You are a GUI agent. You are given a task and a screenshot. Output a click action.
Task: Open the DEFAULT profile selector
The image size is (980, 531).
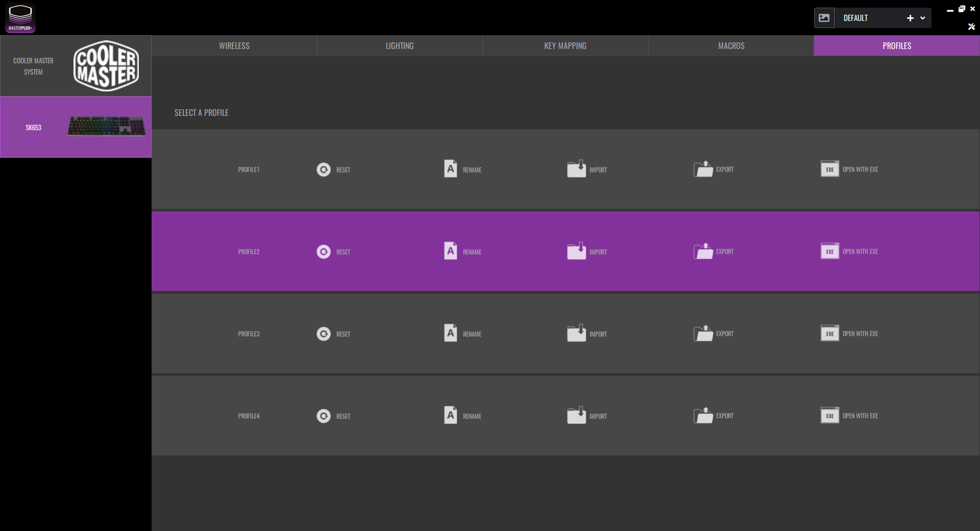(x=873, y=18)
